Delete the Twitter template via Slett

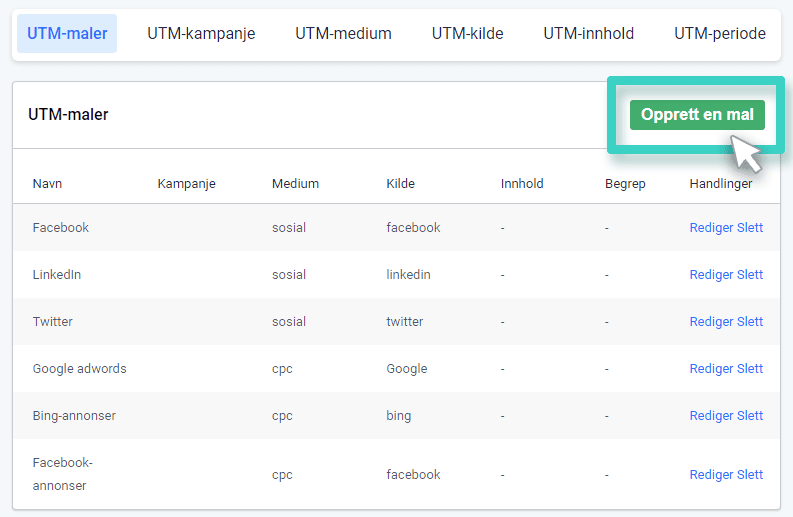[x=750, y=322]
